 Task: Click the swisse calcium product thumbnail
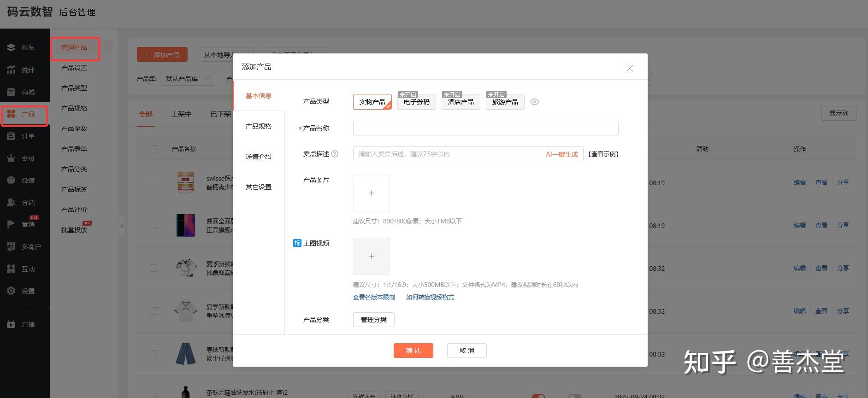click(186, 182)
